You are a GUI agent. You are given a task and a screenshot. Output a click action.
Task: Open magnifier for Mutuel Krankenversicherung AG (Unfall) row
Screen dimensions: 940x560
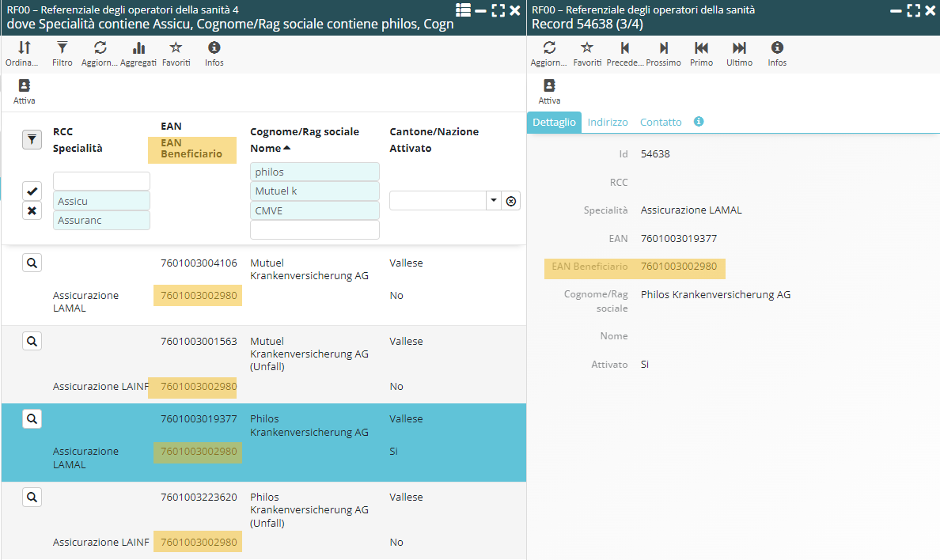(x=32, y=341)
